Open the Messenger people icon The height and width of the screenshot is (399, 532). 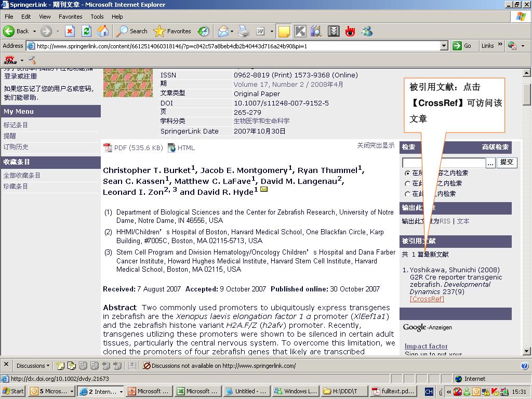tap(367, 31)
